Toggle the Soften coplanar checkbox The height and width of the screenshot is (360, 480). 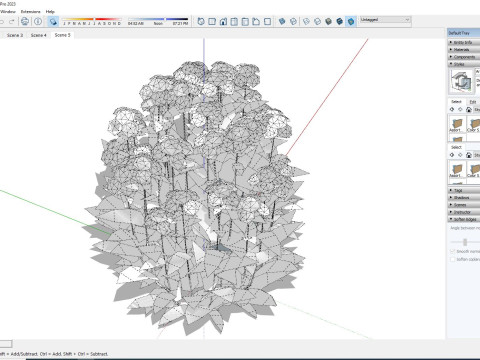click(x=453, y=259)
